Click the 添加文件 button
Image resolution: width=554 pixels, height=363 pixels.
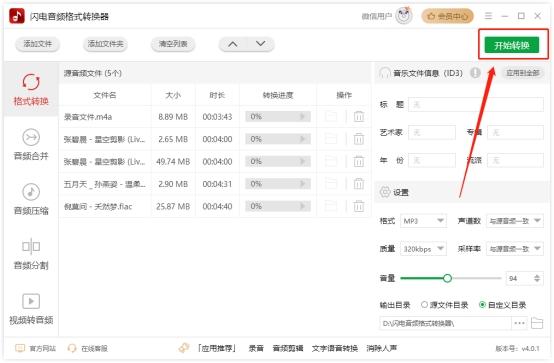pos(37,44)
